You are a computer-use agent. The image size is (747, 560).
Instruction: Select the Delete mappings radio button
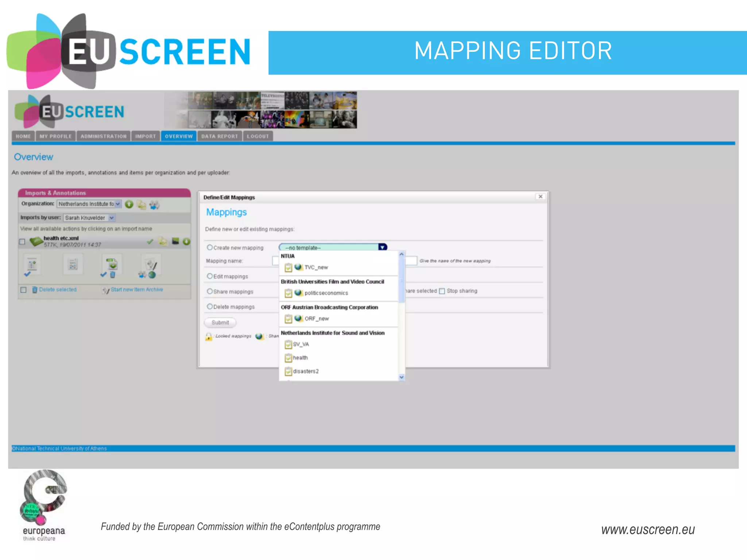click(209, 307)
